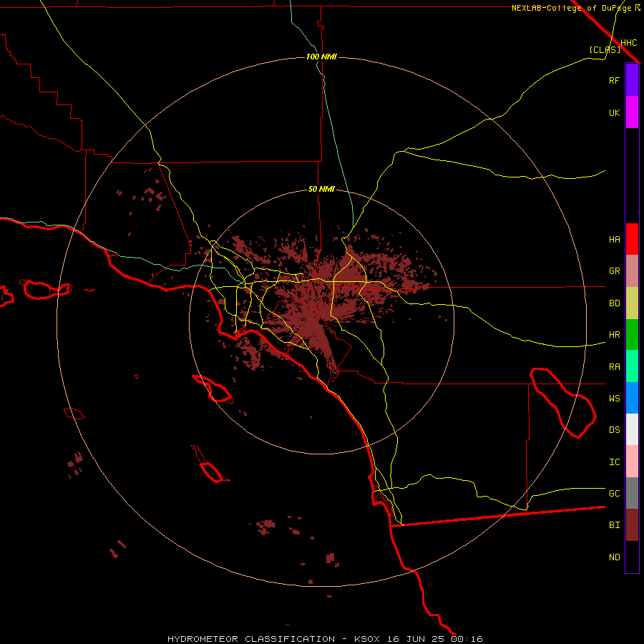
Task: Click the RF legend label
Action: point(615,80)
